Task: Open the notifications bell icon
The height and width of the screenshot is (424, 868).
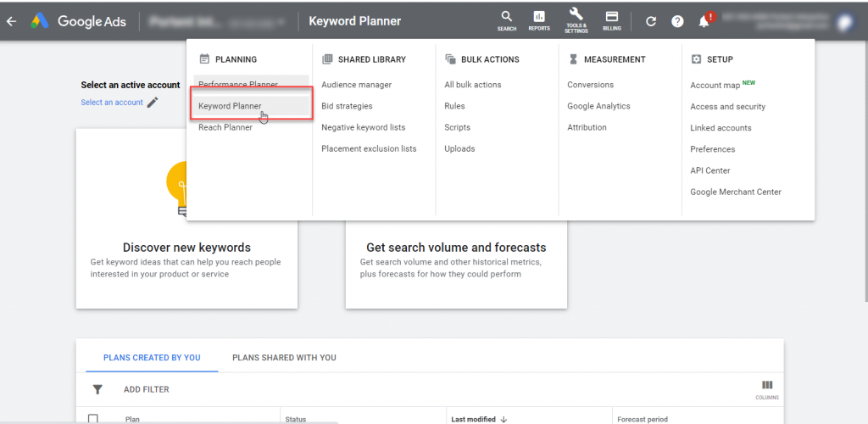Action: [704, 21]
